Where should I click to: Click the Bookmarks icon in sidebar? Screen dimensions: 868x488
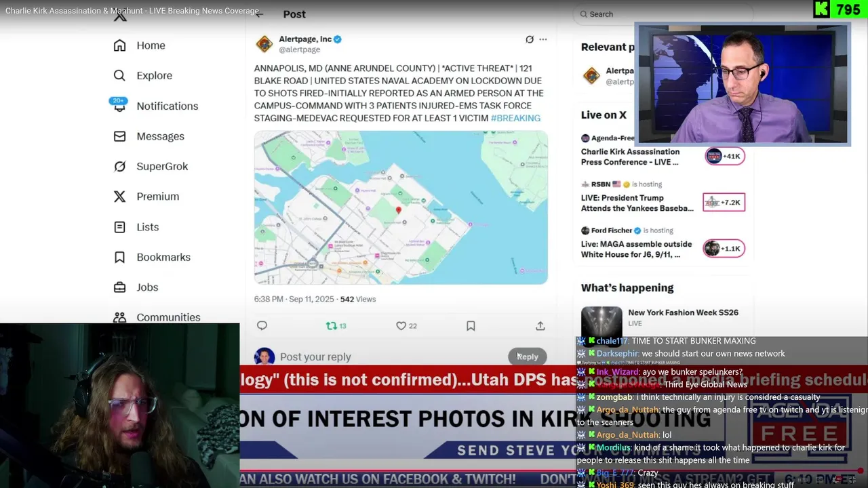tap(120, 257)
